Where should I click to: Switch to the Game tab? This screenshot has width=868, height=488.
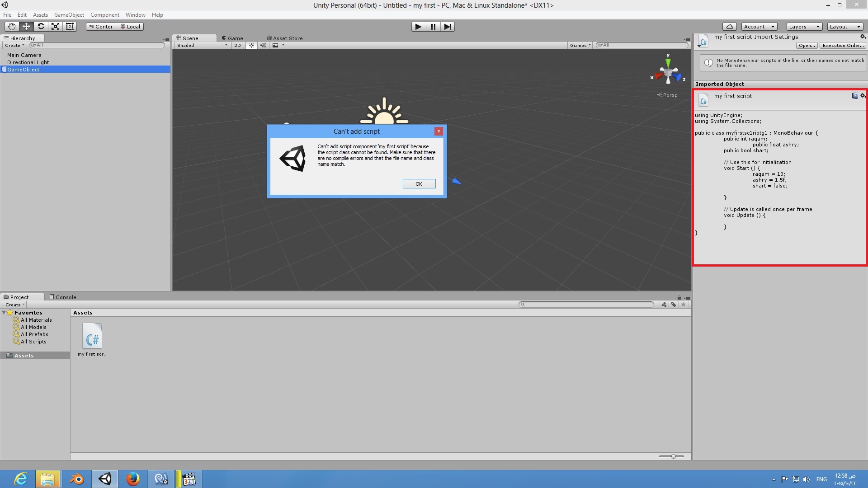coord(232,38)
